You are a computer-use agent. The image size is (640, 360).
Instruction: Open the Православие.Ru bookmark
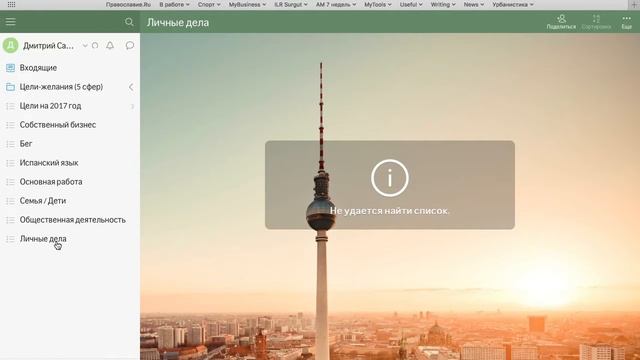click(x=128, y=4)
